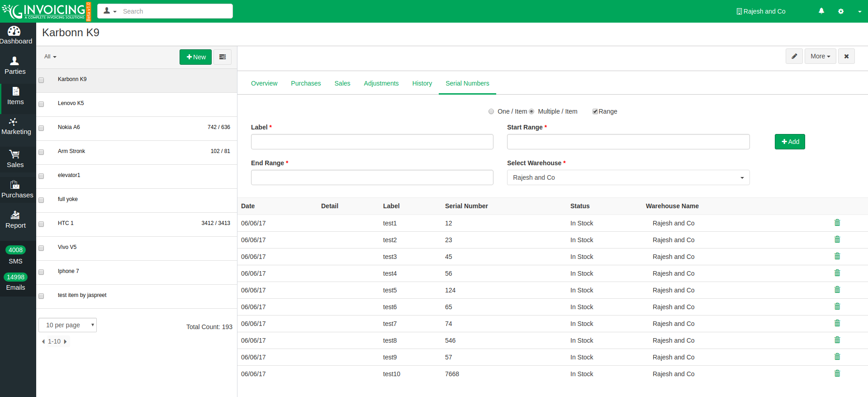Image resolution: width=868 pixels, height=397 pixels.
Task: Switch to the Overview tab
Action: (x=264, y=83)
